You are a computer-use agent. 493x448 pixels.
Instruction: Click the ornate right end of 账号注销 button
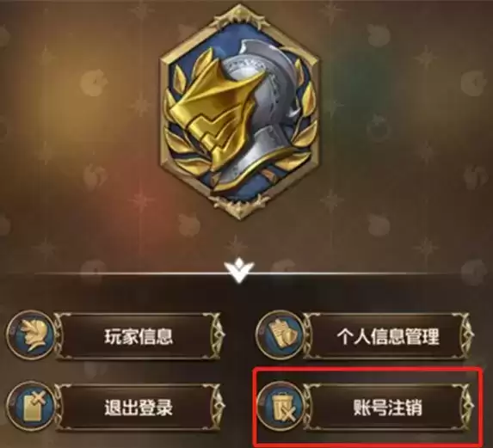click(466, 407)
